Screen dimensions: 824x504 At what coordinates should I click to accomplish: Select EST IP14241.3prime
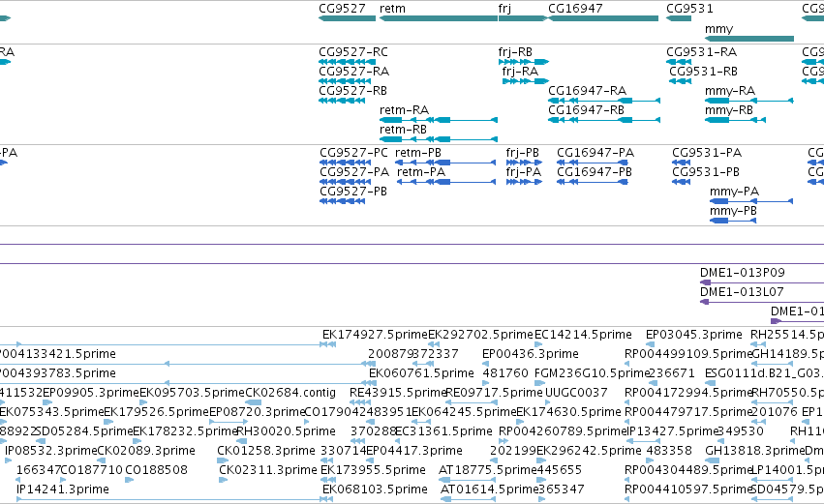[63, 489]
